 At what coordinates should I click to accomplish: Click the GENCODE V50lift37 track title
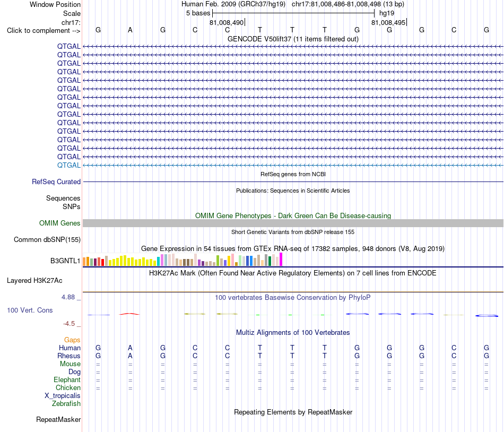pyautogui.click(x=293, y=39)
